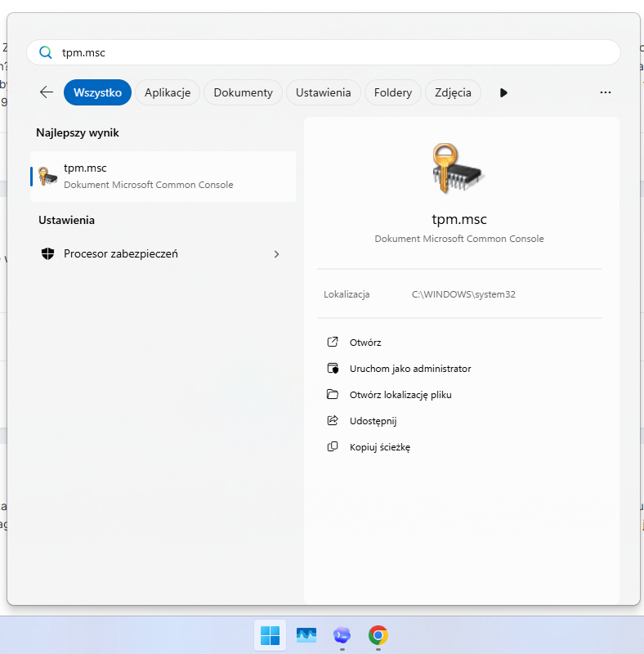
Task: Switch to the Zdjęcia filter
Action: click(453, 92)
